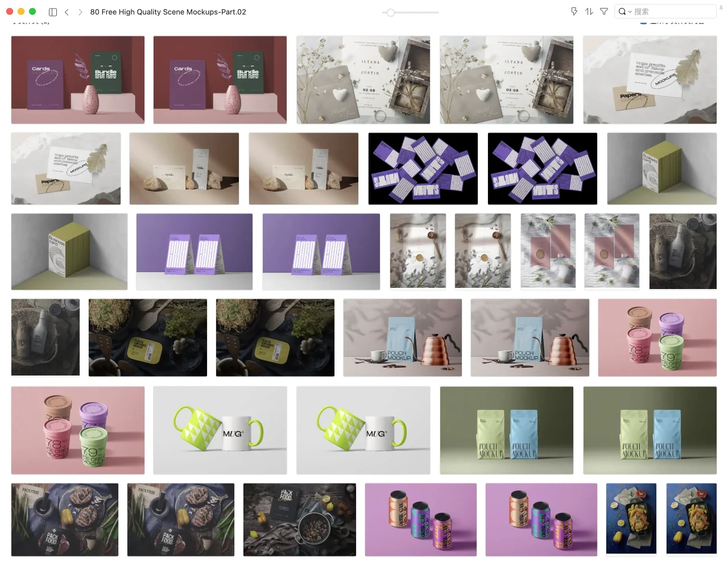Click the lightning quick action icon
Image resolution: width=728 pixels, height=569 pixels.
pos(574,11)
